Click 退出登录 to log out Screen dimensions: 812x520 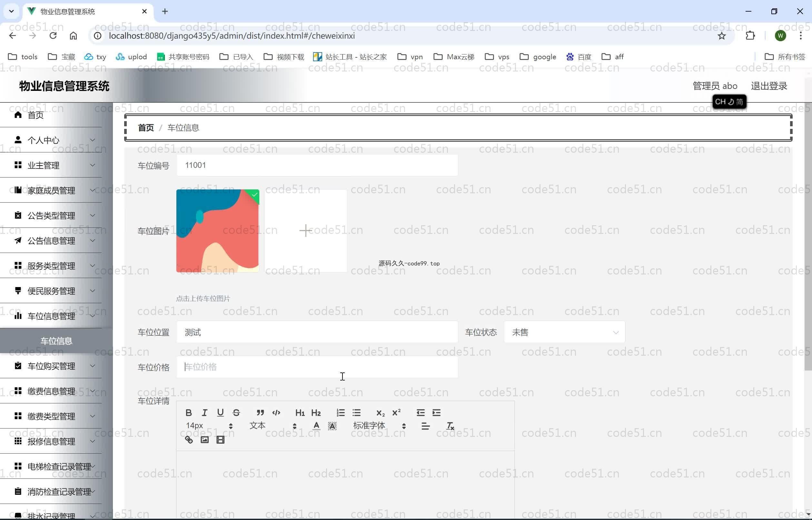tap(769, 86)
